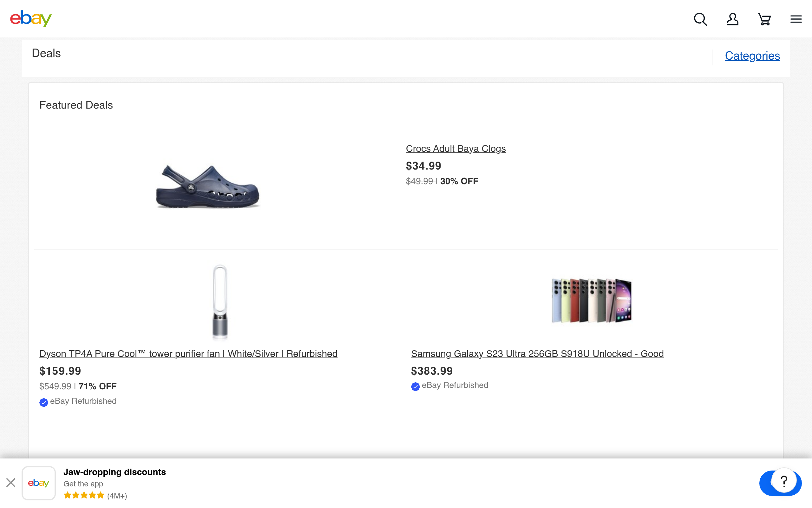
Task: Open the Categories link
Action: point(752,56)
